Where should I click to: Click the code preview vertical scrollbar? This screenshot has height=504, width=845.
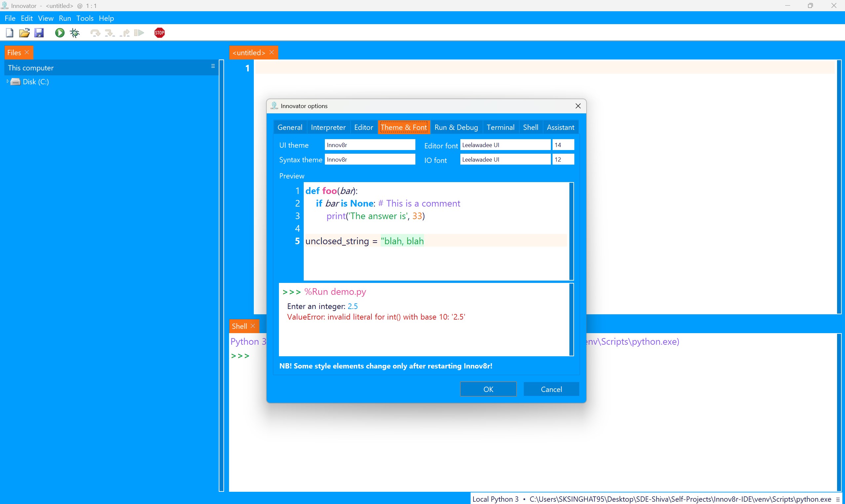pyautogui.click(x=571, y=231)
